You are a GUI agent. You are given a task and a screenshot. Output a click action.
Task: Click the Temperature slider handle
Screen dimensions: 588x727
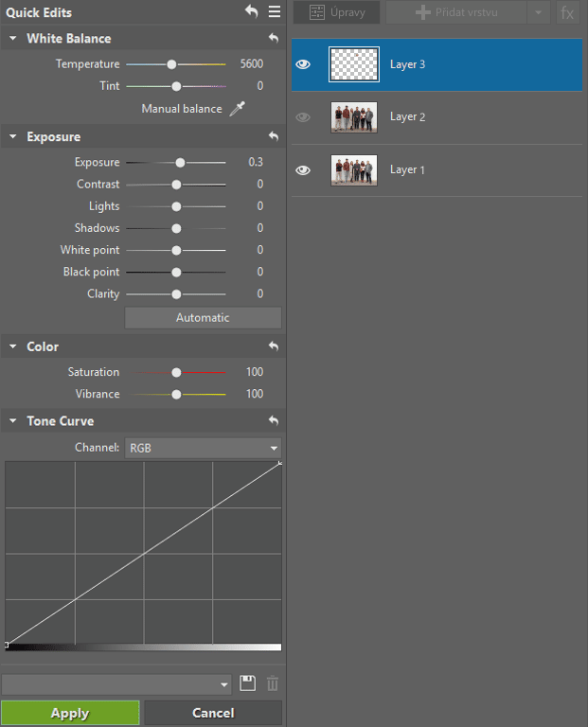pos(171,64)
